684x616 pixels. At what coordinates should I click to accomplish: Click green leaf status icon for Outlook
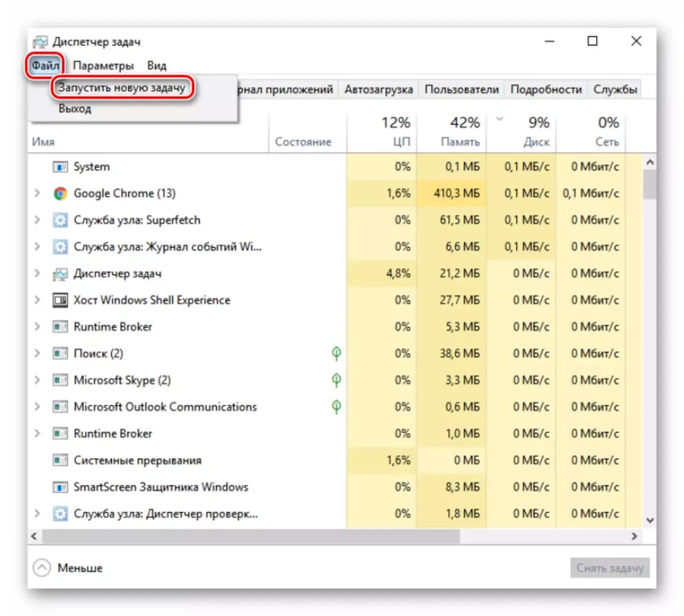336,407
